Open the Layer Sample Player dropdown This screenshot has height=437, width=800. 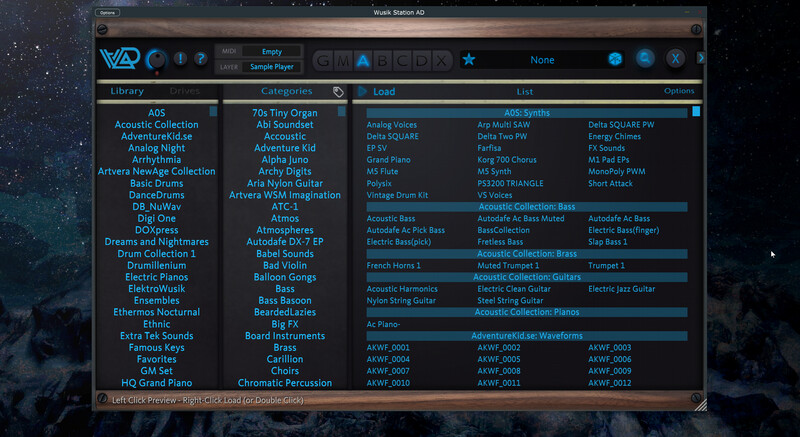[271, 67]
